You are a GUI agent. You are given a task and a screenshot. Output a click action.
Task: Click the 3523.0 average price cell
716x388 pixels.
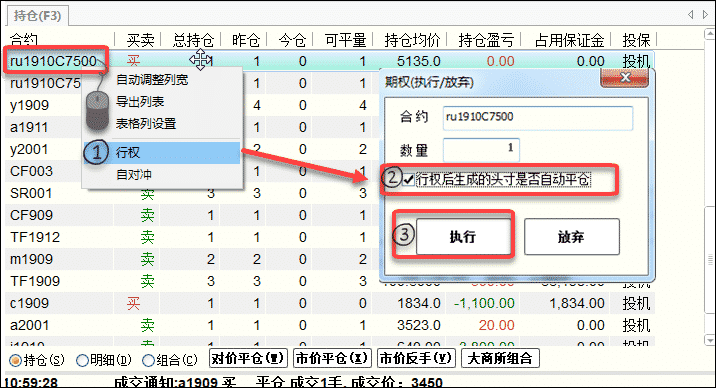pos(419,325)
